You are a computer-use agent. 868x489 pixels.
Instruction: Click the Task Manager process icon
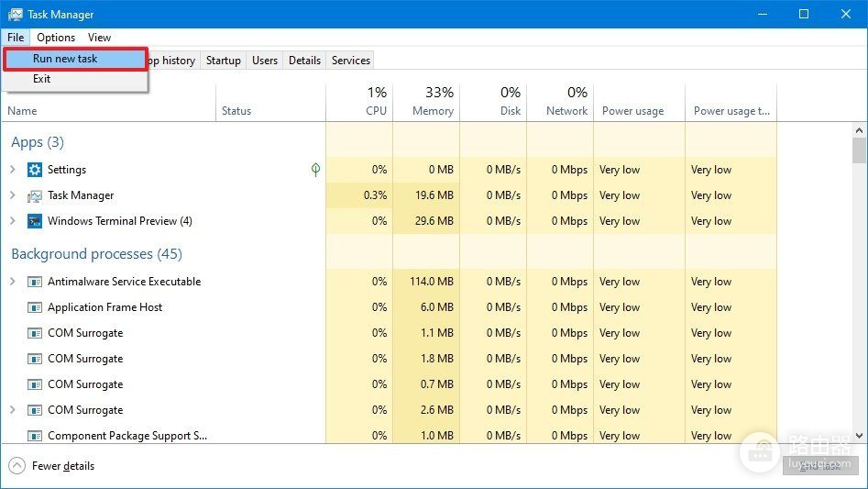[34, 195]
